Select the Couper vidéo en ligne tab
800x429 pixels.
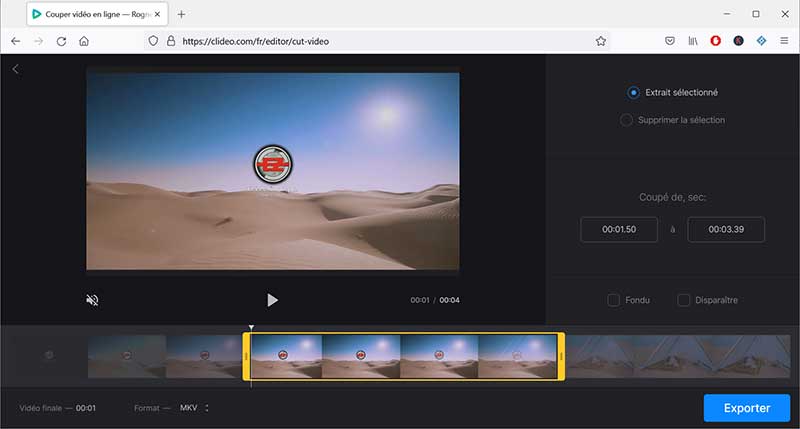point(97,14)
